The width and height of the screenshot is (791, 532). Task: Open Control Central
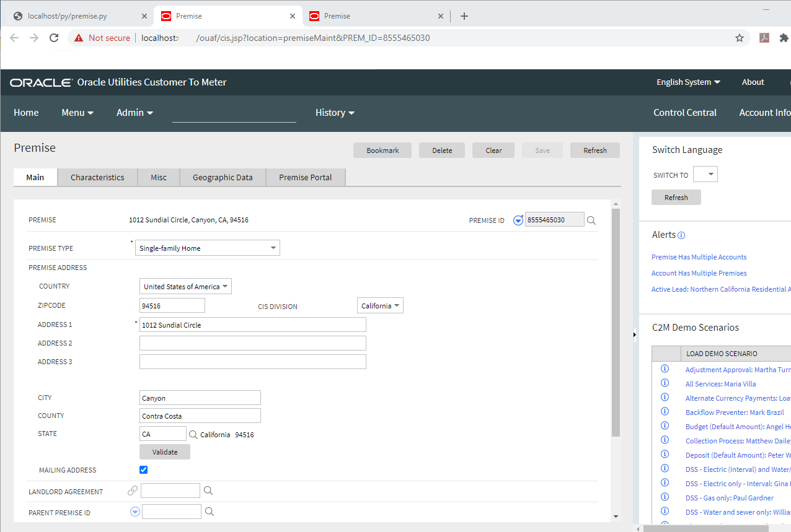tap(685, 113)
